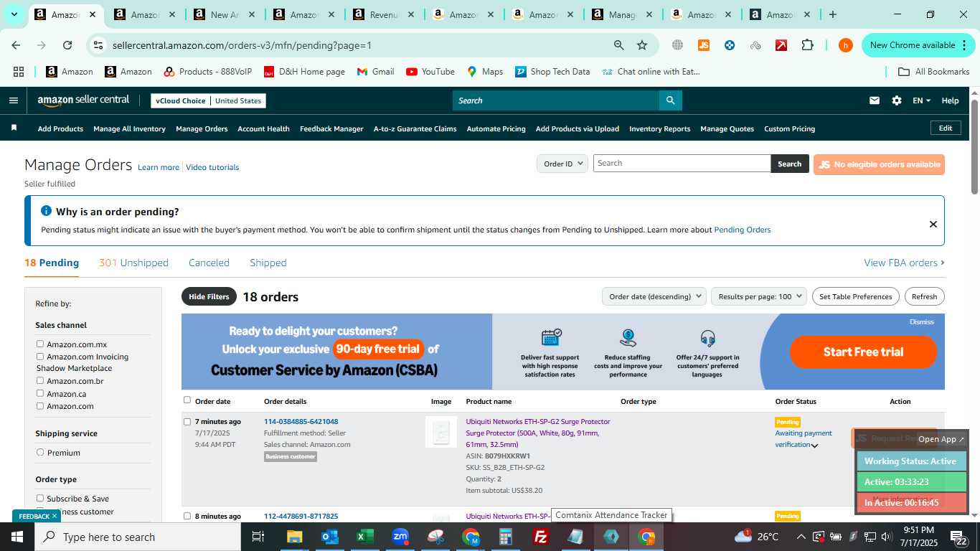
Task: Click the orange JS extension icon
Action: [704, 45]
